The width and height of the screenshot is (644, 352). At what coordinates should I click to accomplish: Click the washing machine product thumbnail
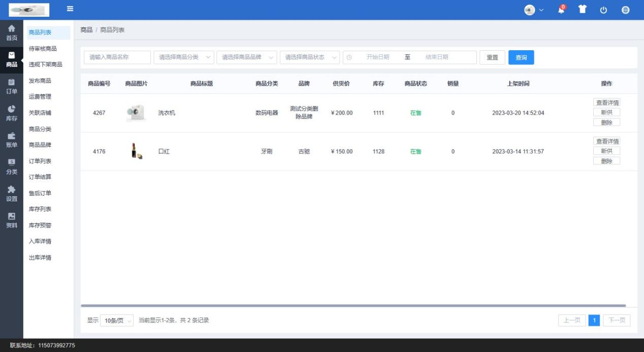[x=136, y=113]
